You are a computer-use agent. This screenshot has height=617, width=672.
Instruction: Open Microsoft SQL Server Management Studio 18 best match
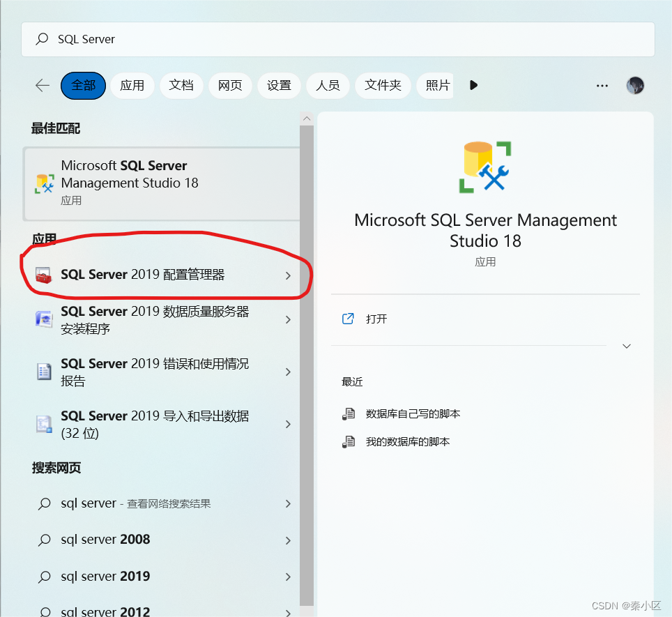(162, 184)
